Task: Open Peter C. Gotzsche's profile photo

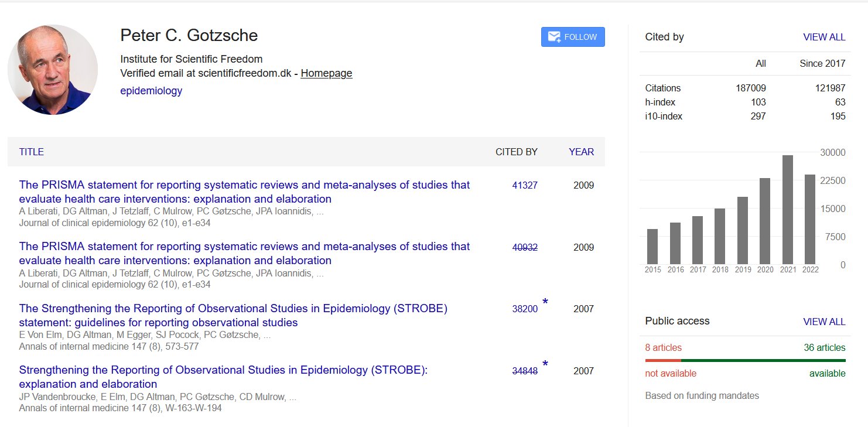Action: (x=53, y=70)
